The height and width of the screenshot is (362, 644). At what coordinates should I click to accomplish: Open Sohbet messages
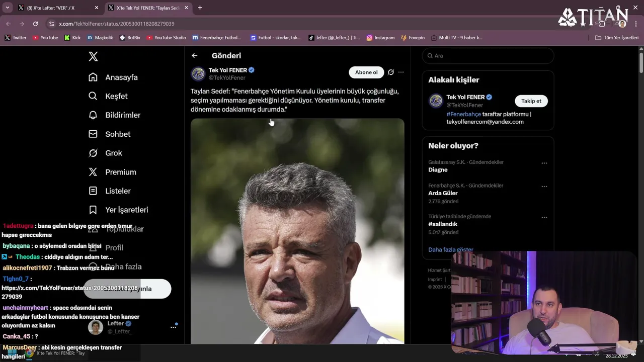109,134
